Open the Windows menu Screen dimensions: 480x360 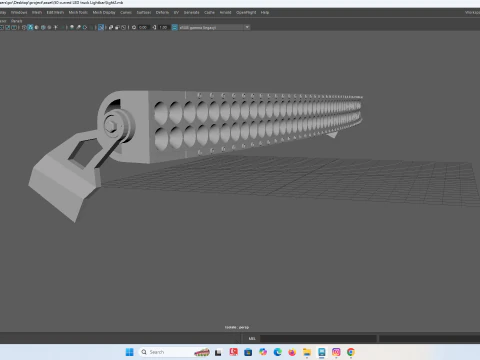[19, 12]
